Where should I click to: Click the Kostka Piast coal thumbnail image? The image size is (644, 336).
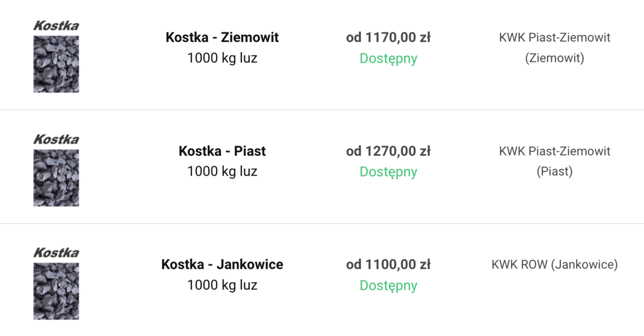click(56, 178)
